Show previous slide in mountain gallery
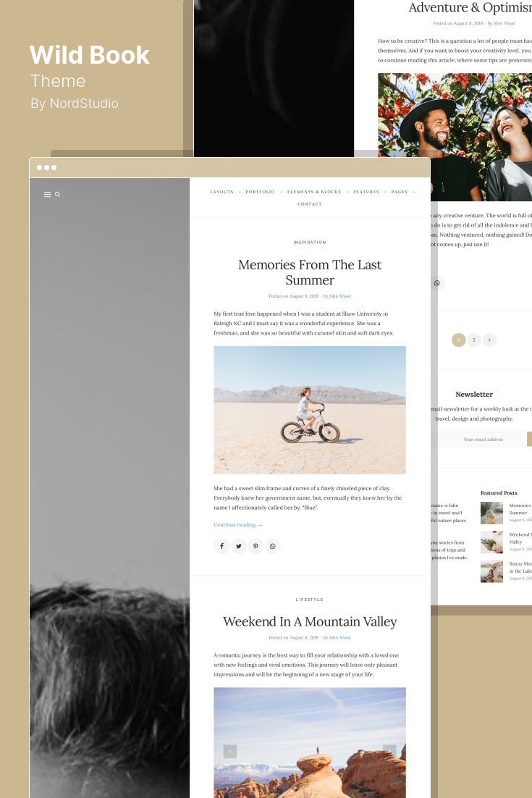The width and height of the screenshot is (532, 798). click(230, 751)
